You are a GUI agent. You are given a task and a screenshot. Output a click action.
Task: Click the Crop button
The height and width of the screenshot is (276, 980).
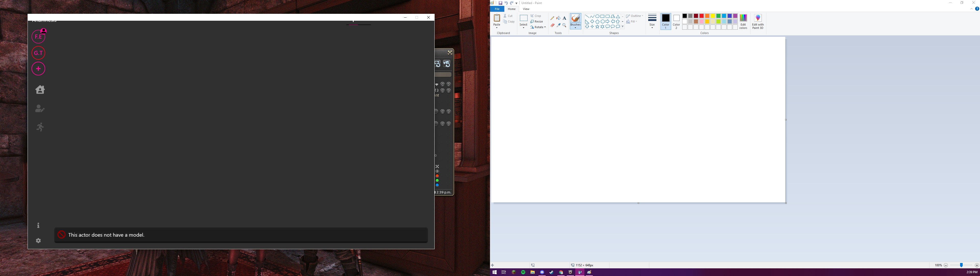[x=536, y=16]
